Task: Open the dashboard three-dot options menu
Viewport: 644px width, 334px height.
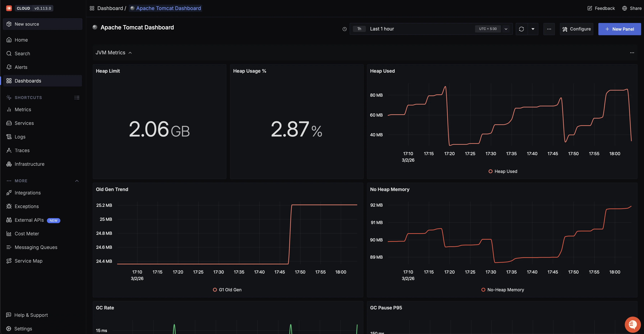Action: point(549,29)
